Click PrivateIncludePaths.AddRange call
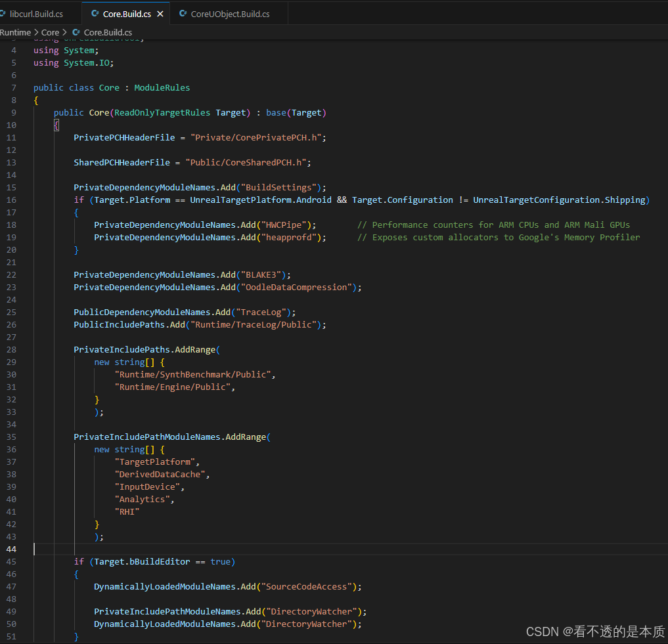Screen dimensions: 668x644 click(x=145, y=350)
